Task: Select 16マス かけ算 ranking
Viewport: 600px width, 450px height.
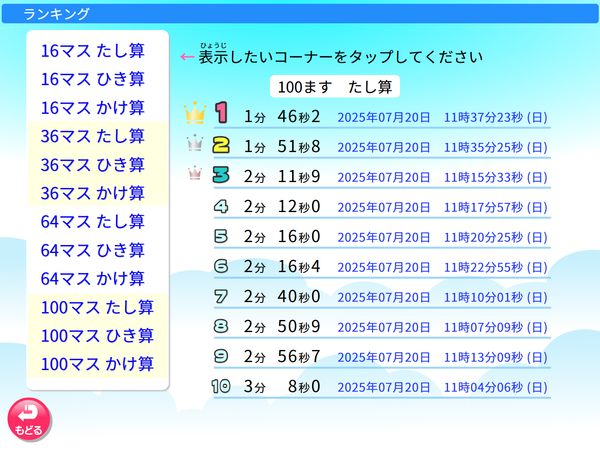Action: coord(93,108)
